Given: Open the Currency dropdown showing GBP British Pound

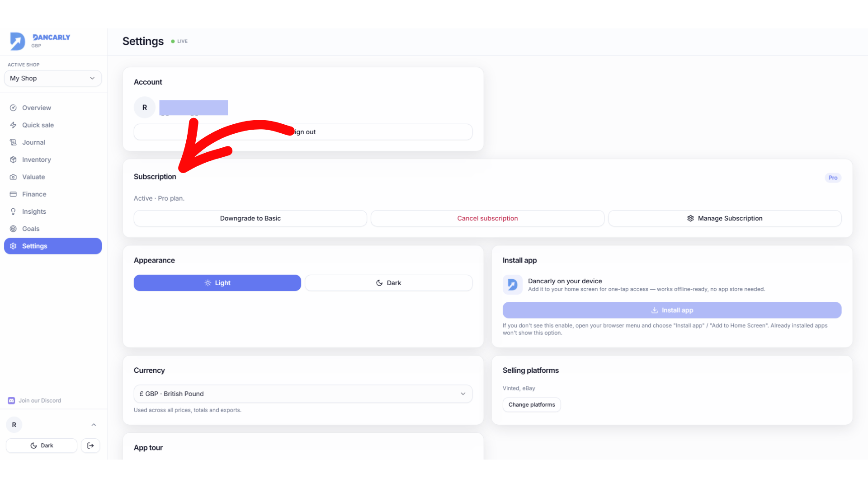Looking at the screenshot, I should pos(303,394).
